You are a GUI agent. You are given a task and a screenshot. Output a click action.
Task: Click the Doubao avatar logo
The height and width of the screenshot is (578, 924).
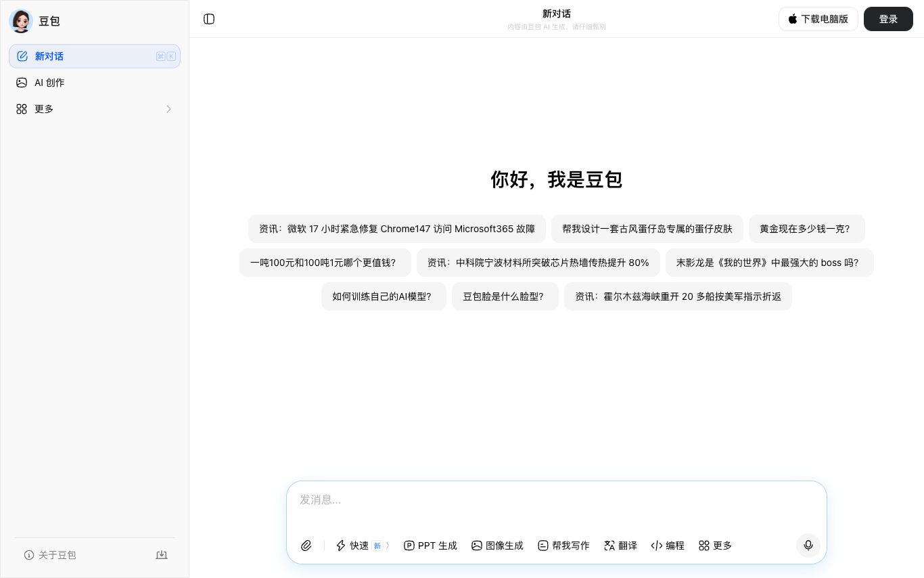[21, 21]
